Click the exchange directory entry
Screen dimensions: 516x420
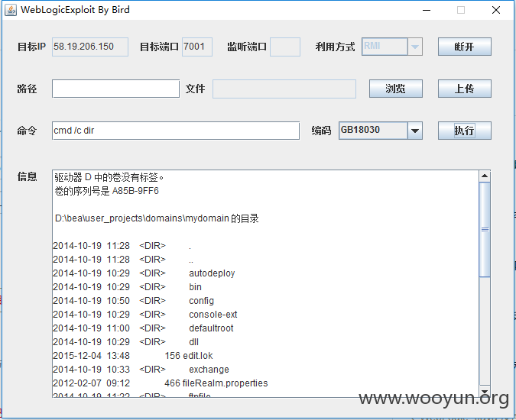[209, 370]
